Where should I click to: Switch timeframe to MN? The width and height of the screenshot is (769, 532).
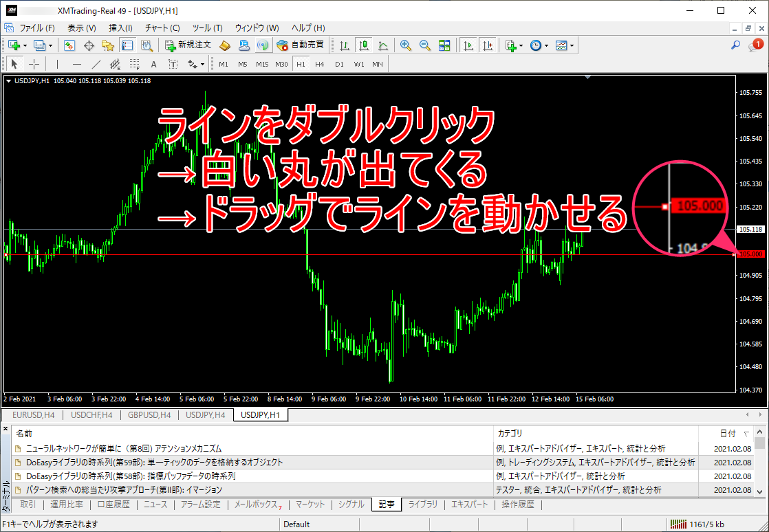point(377,64)
